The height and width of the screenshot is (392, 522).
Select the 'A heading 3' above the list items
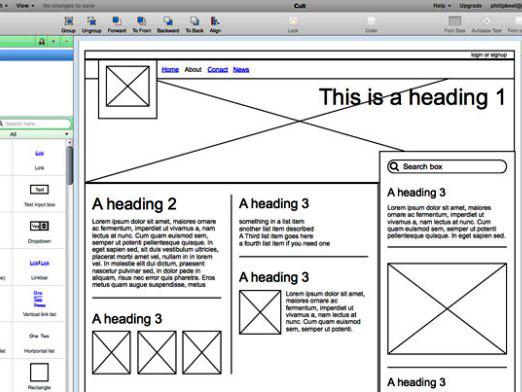[x=274, y=204]
